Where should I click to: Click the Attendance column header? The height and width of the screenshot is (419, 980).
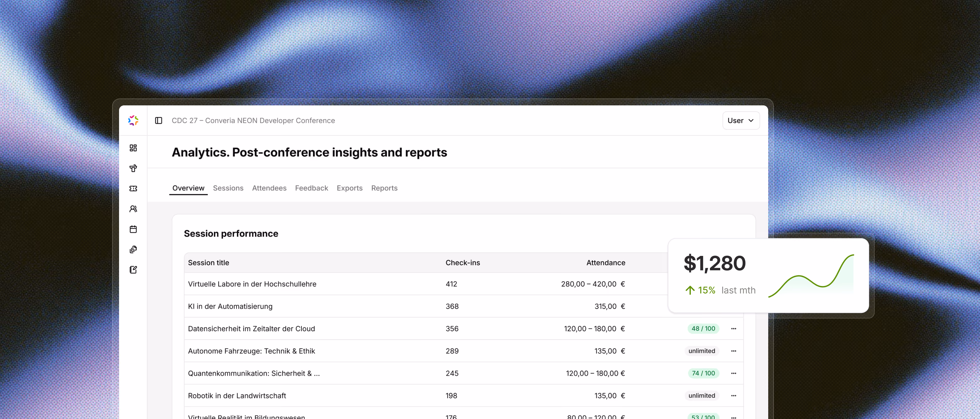click(606, 263)
